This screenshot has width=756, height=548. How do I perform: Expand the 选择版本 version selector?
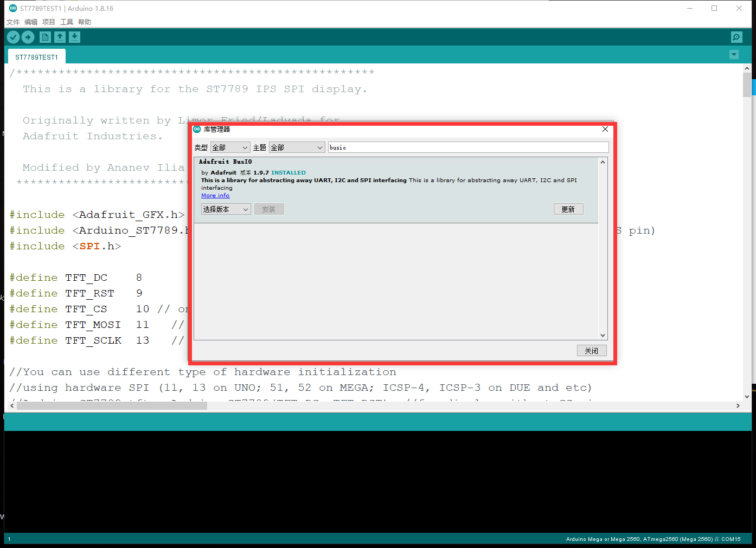click(x=226, y=209)
